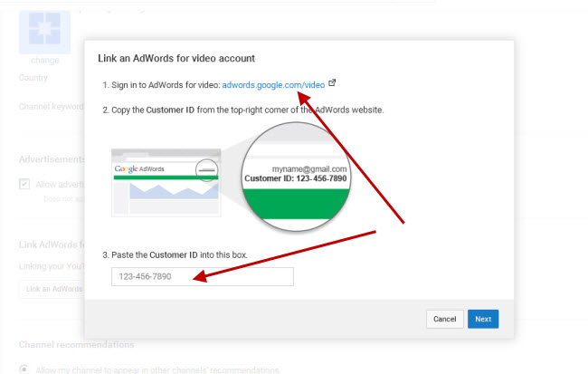Image resolution: width=588 pixels, height=374 pixels.
Task: Toggle the Allow advertisements checkbox in background
Action: (24, 184)
